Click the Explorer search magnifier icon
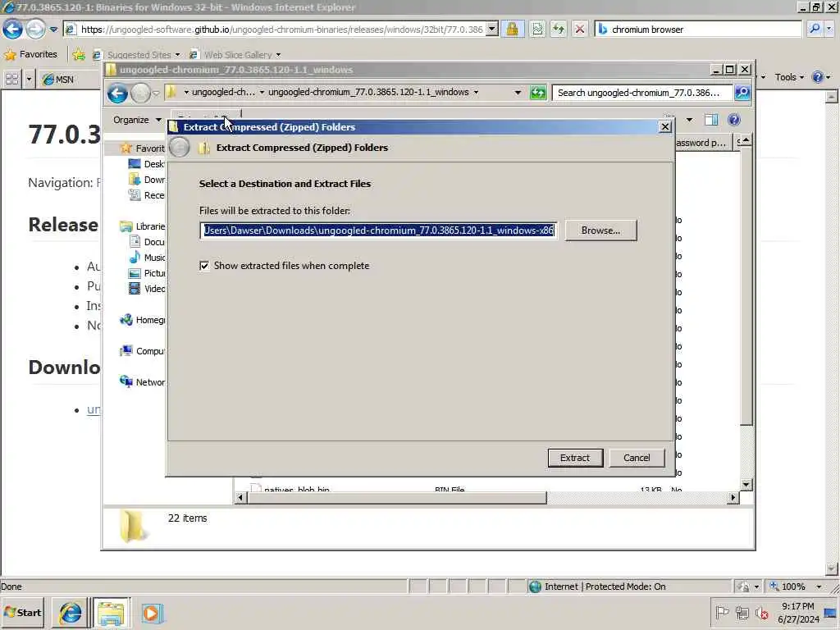Screen dimensions: 840x630 (742, 93)
